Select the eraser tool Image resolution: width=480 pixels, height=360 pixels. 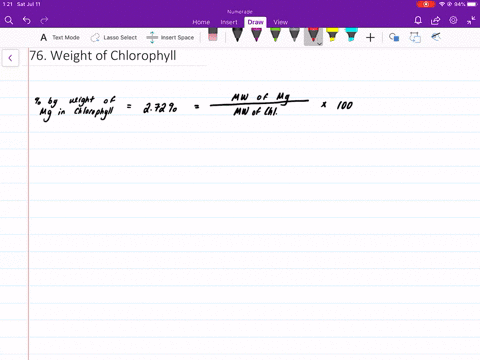pos(213,35)
